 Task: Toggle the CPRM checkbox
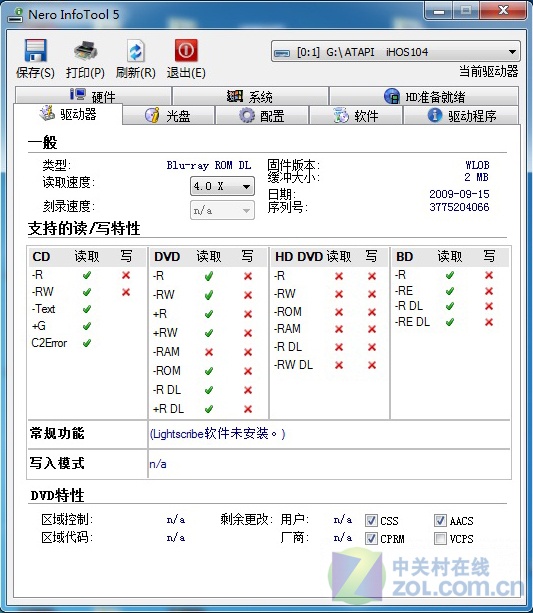tap(371, 538)
